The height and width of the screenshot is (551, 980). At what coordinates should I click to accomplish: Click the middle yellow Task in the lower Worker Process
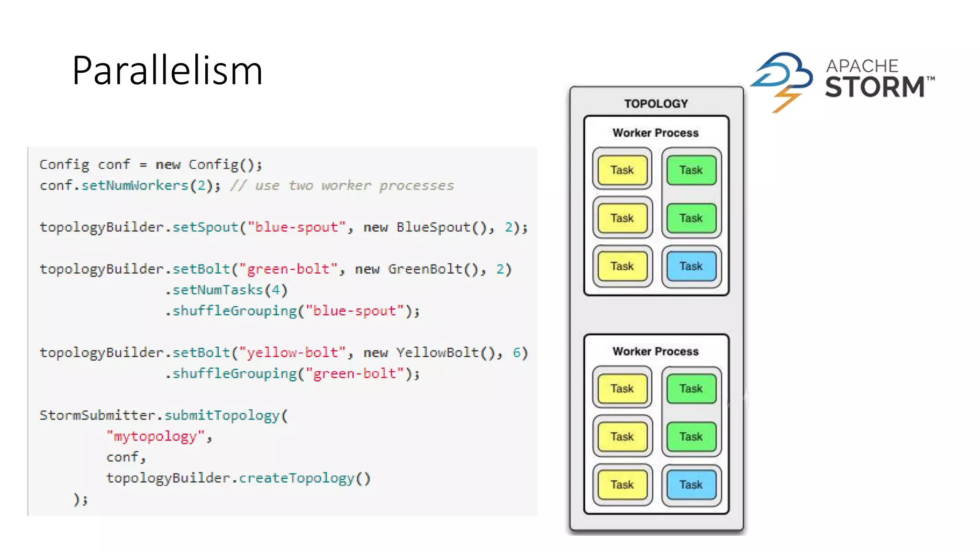coord(622,436)
